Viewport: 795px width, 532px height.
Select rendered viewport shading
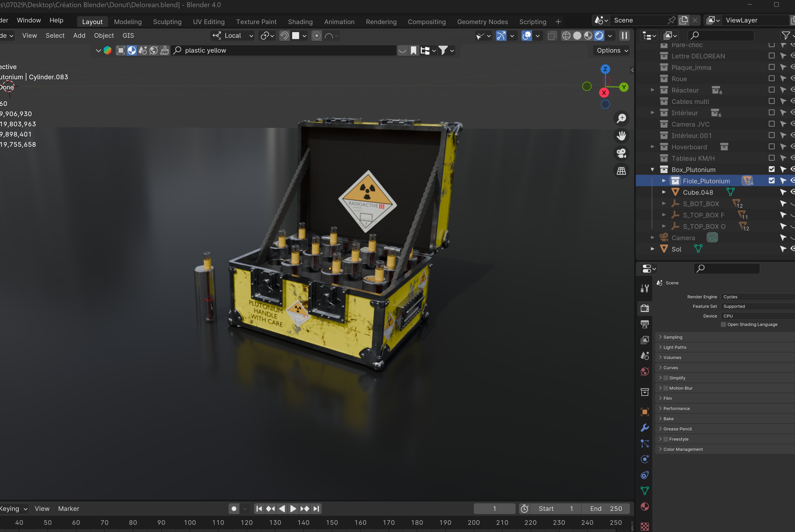point(599,36)
